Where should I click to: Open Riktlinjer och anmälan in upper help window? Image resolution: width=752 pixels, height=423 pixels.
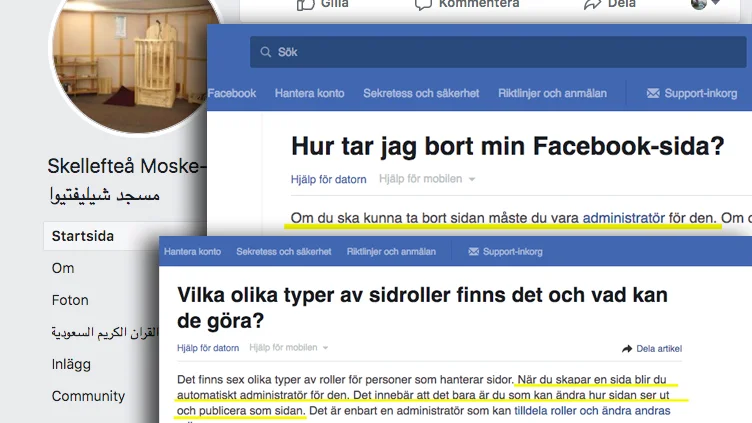click(552, 93)
